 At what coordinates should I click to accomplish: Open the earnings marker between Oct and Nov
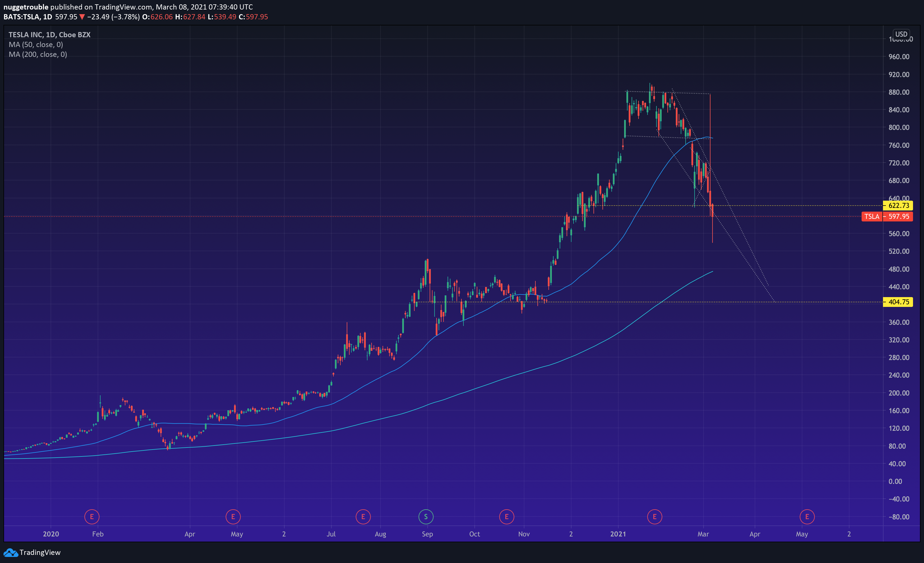click(506, 517)
